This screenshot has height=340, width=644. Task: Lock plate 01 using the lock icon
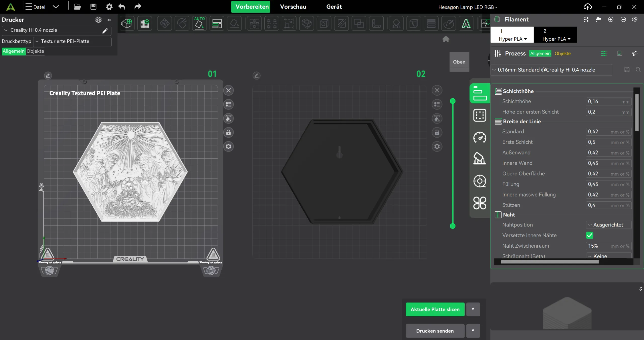pyautogui.click(x=228, y=133)
